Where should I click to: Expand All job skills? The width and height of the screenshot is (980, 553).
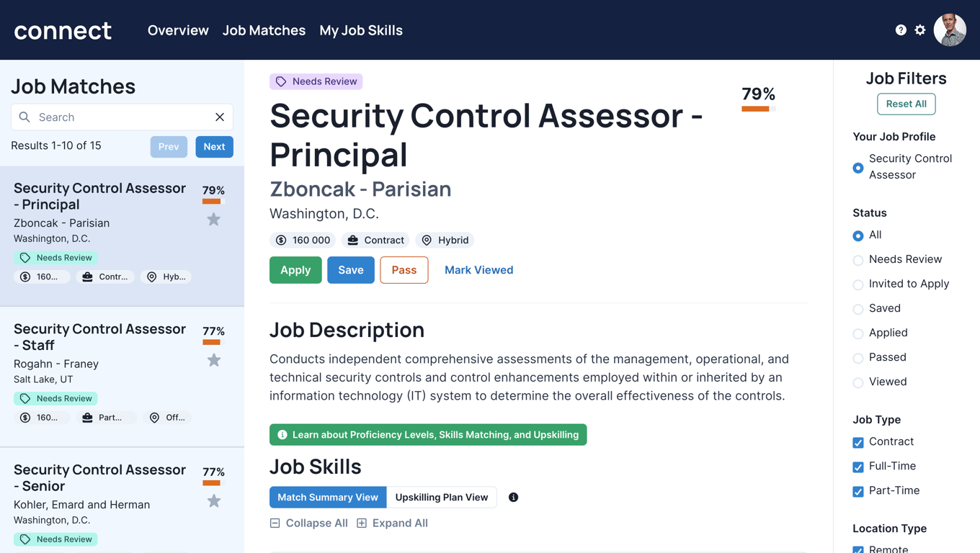(393, 523)
